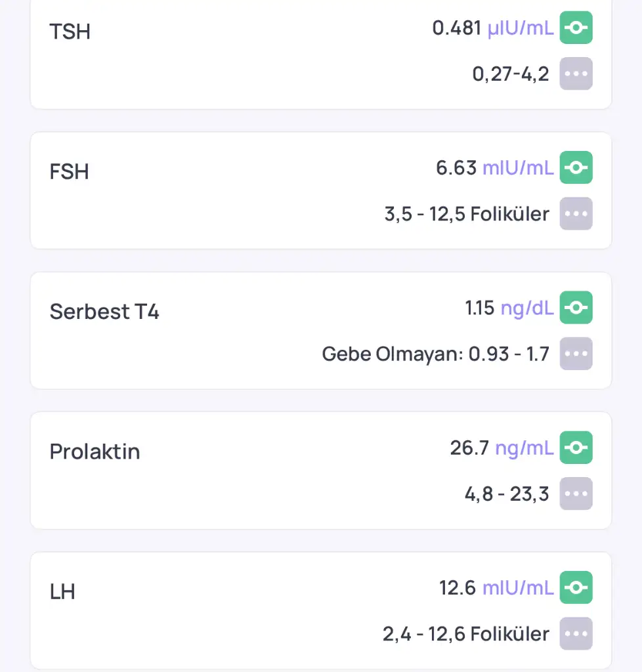Click the Serbest T4 value 1.15 ng/dL
Viewport: 642px width, 672px height.
pos(509,308)
